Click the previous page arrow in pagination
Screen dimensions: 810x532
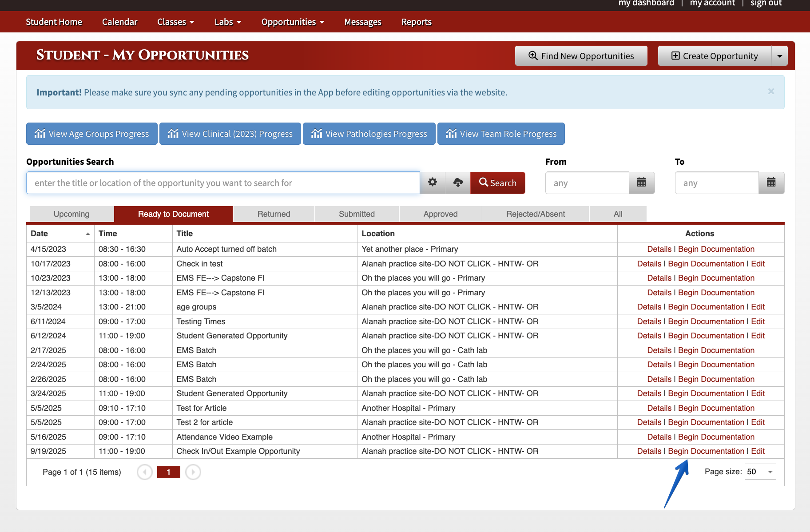pos(144,472)
